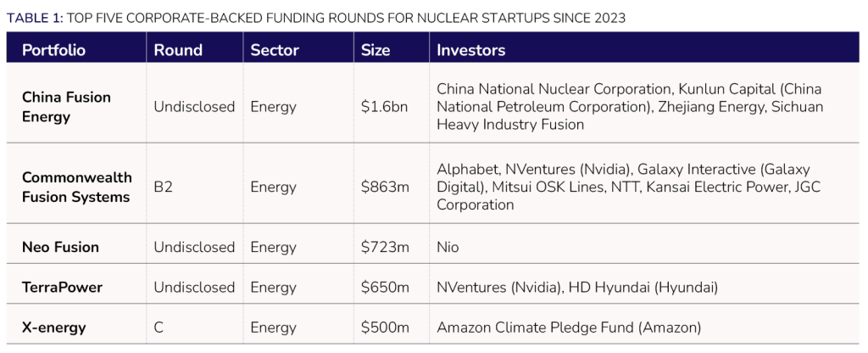Click the NVentures, HD Hyundai investors cell

tap(577, 288)
